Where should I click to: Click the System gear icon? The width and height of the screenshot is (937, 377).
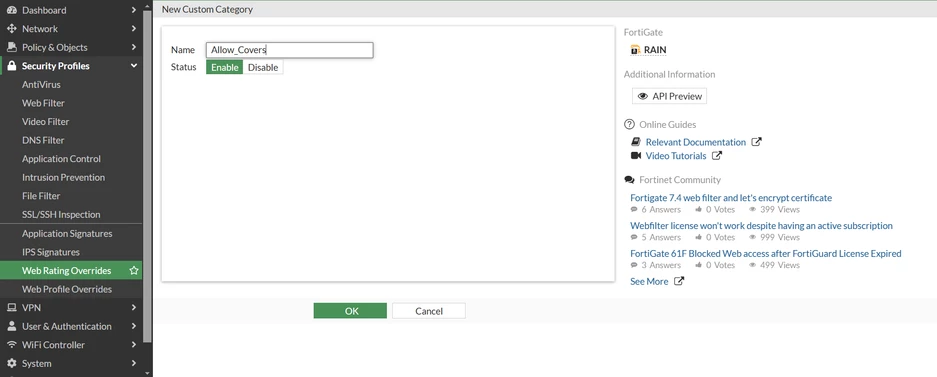11,363
